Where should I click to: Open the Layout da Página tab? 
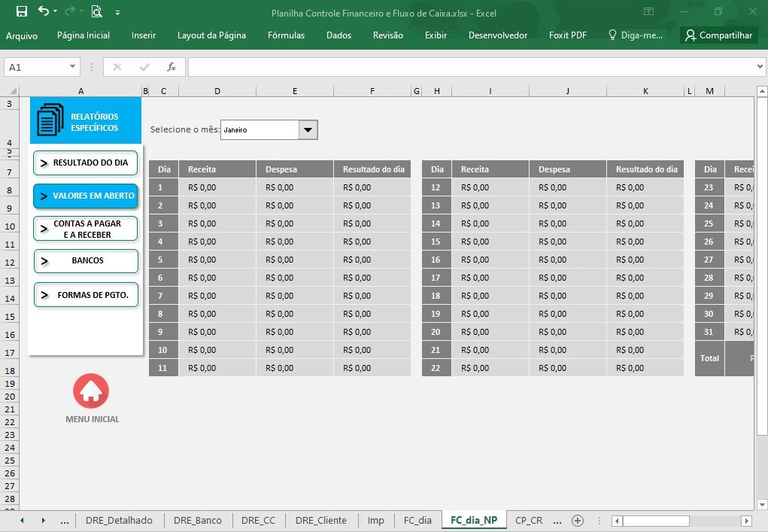211,35
